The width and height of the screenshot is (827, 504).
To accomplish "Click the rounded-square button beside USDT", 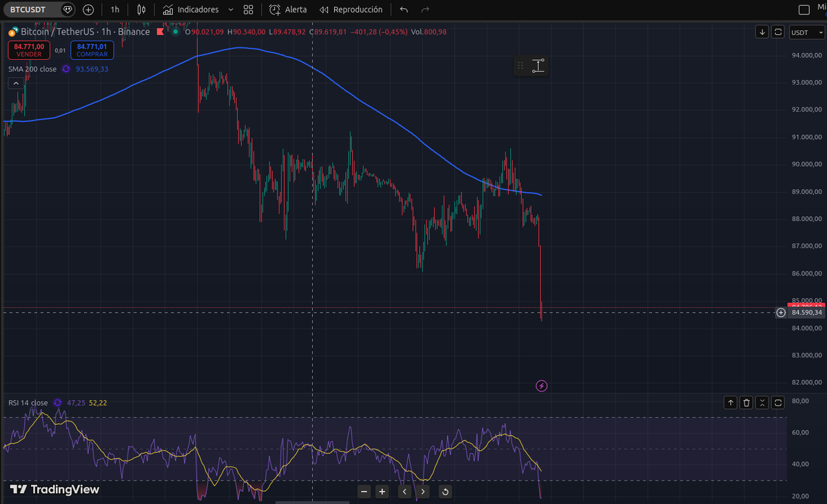I will (x=778, y=32).
